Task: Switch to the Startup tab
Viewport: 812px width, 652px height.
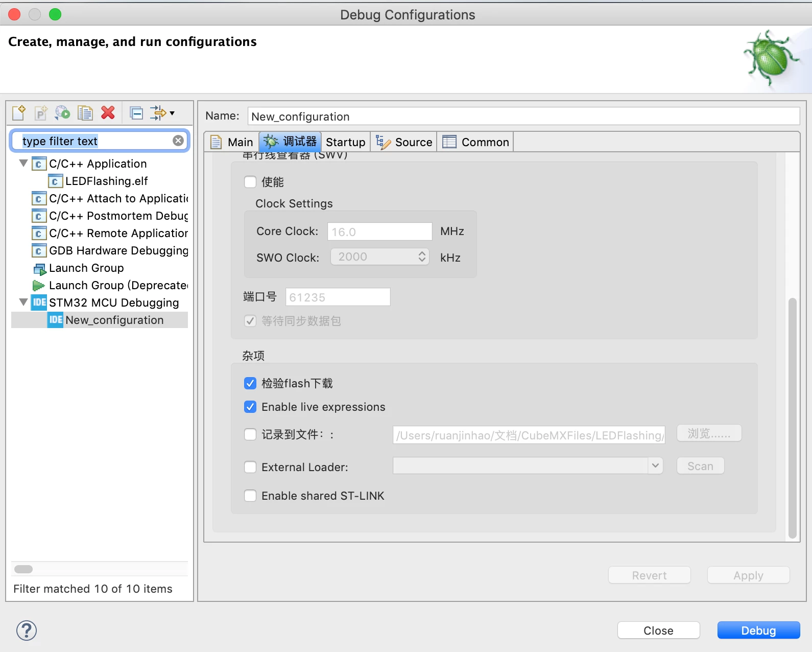Action: 346,142
